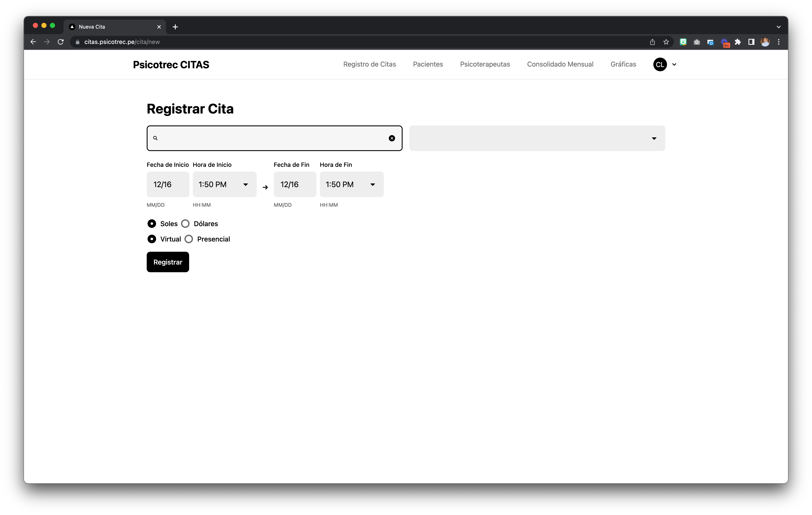This screenshot has height=515, width=812.
Task: Click the clear icon in search field
Action: tap(391, 138)
